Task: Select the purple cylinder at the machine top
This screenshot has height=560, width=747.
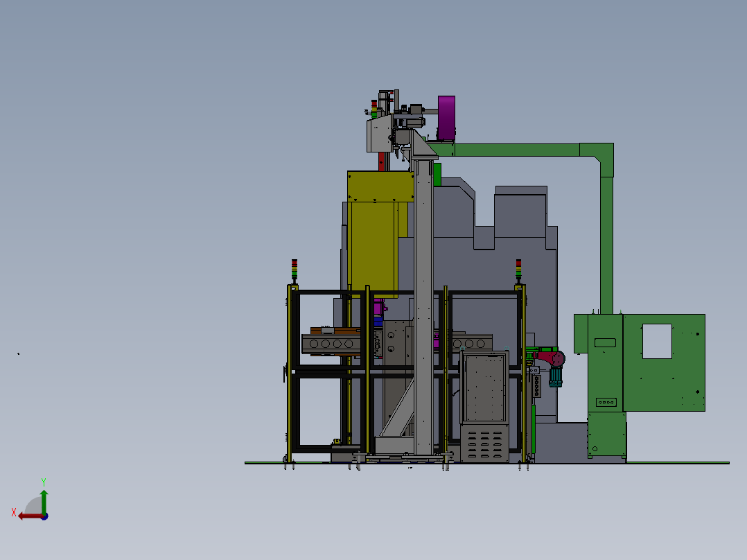Action: point(446,118)
